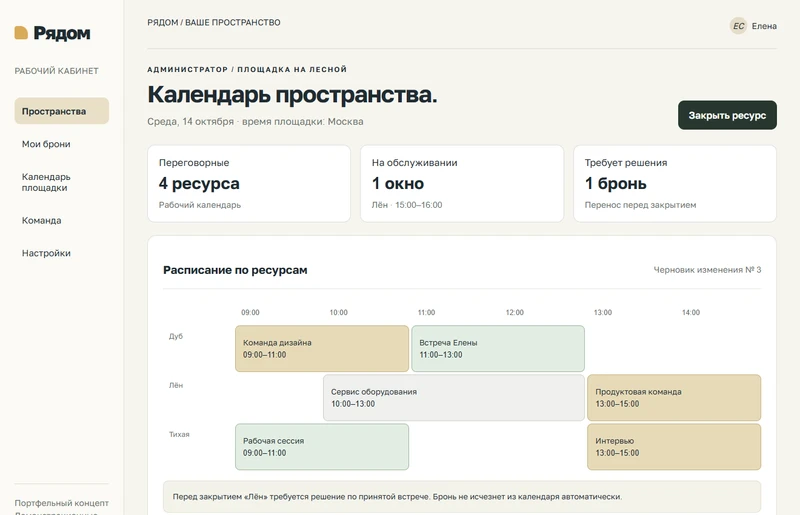Select the Сервис оборудования maintenance block
Viewport: 800px width, 515px height.
click(x=454, y=398)
